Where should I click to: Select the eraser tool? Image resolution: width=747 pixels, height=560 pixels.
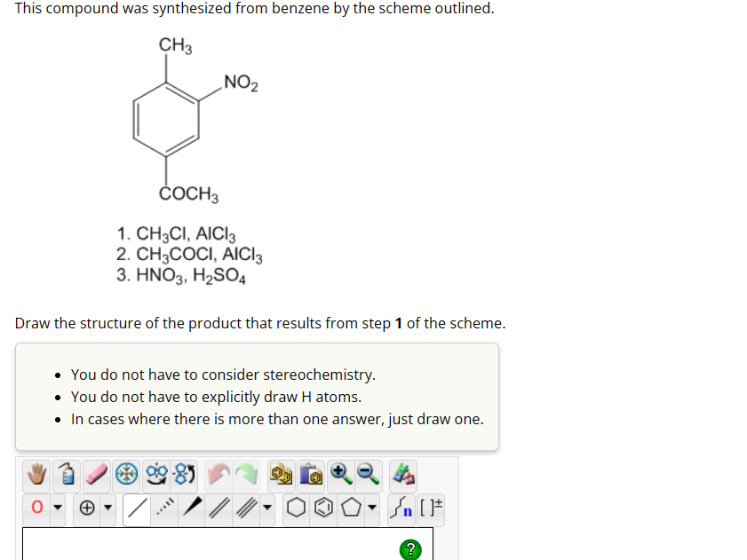tap(97, 474)
